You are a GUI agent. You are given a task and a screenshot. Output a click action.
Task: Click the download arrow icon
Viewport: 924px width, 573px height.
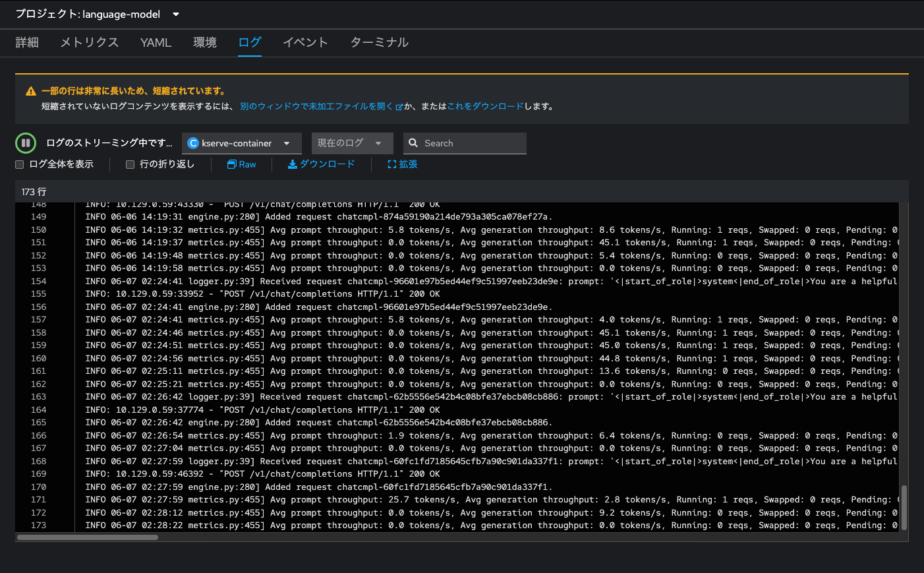click(293, 164)
